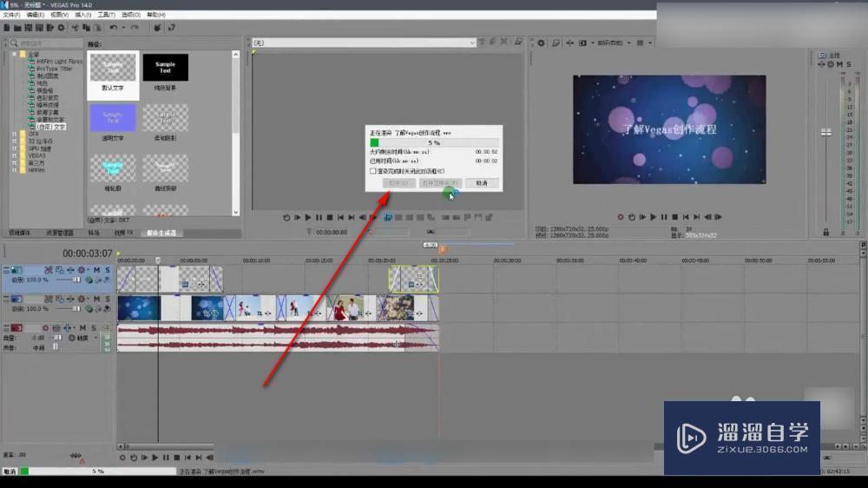Open the 编辑(E) menu

click(x=35, y=15)
